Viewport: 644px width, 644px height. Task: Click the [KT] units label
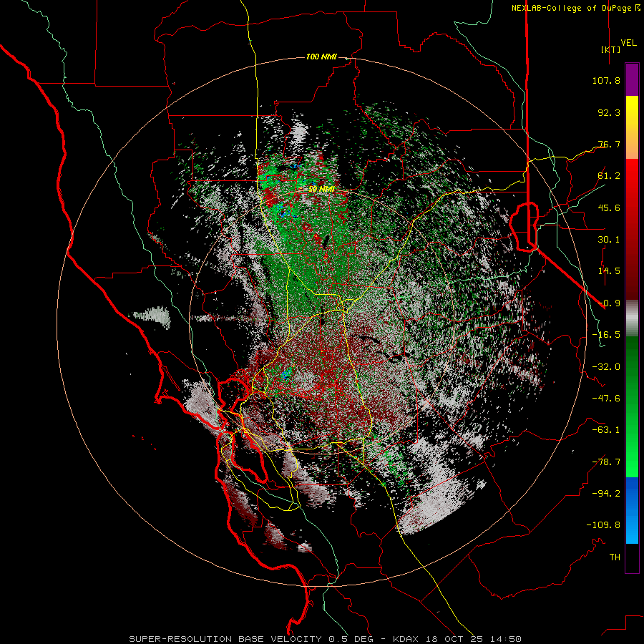610,49
